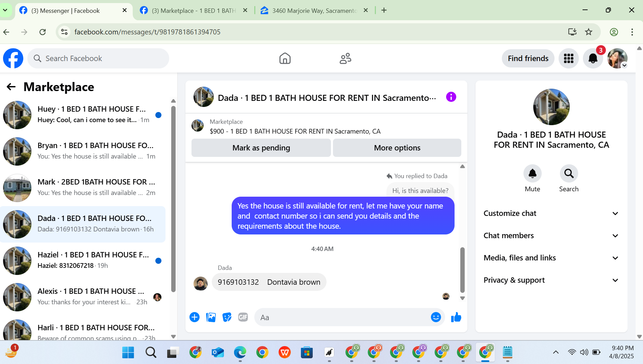Open the tab search dropdown arrow
The width and height of the screenshot is (643, 364).
[x=5, y=10]
